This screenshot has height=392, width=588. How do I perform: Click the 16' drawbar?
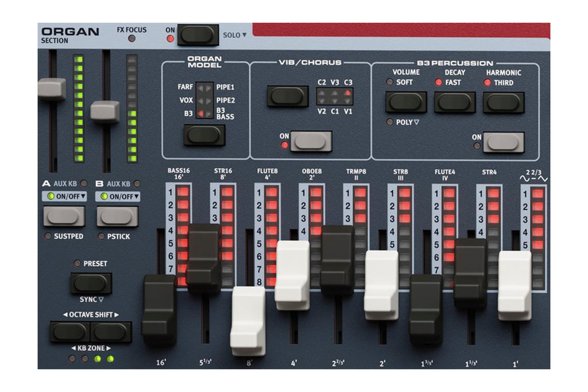pos(159,309)
